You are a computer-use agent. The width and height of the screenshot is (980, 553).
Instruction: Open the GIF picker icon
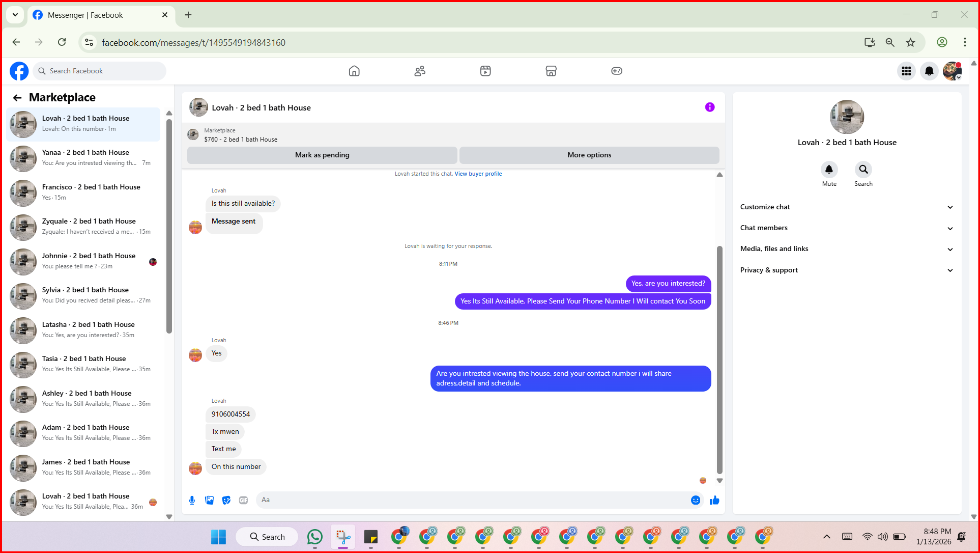(x=244, y=501)
